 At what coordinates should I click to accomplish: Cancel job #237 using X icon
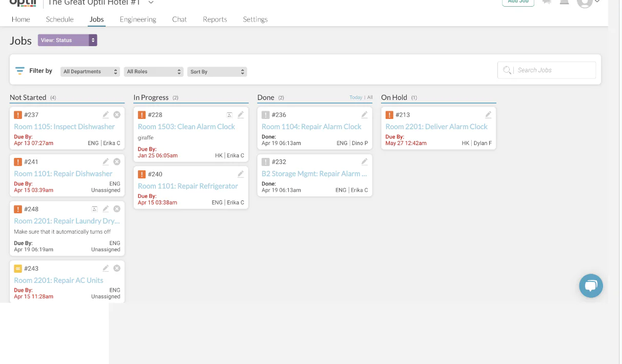tap(117, 115)
